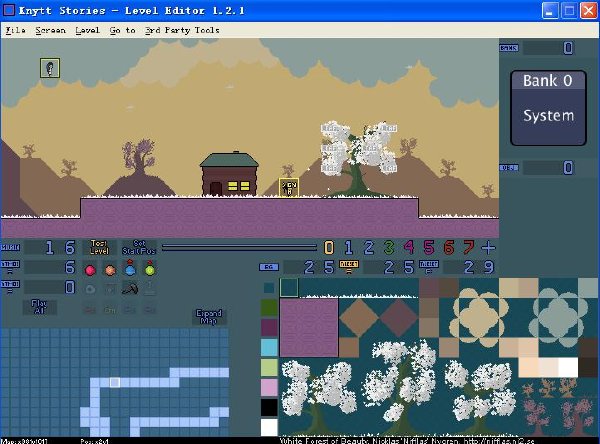Click the BG number field showing 25
The image size is (600, 444).
click(309, 267)
